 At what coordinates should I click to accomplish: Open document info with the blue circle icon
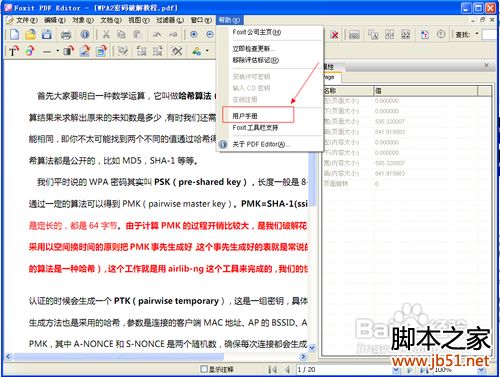click(85, 34)
